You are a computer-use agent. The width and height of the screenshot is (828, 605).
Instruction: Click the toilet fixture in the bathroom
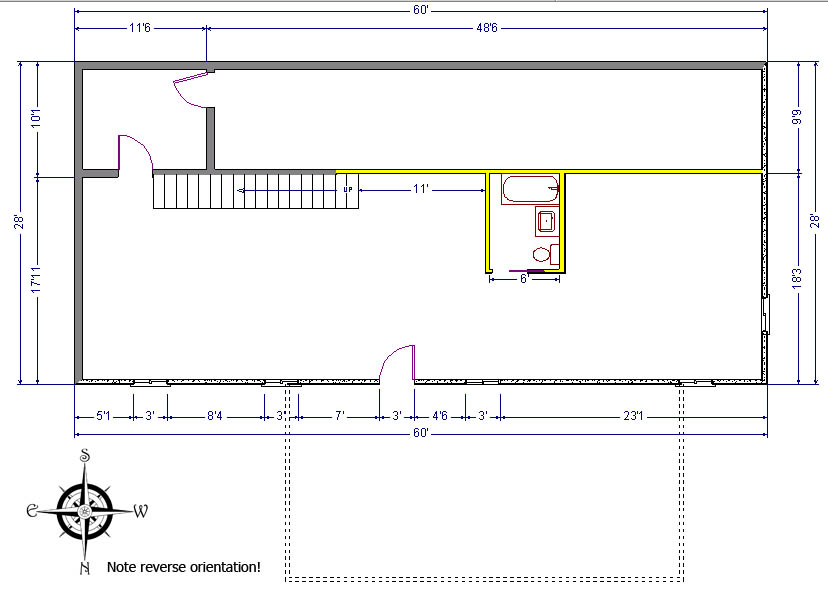coord(543,254)
